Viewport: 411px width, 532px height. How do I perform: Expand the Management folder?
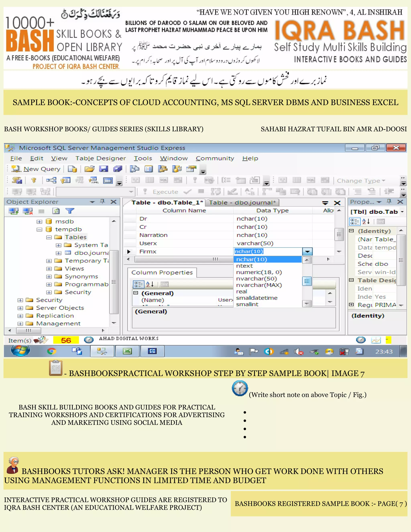tap(20, 324)
